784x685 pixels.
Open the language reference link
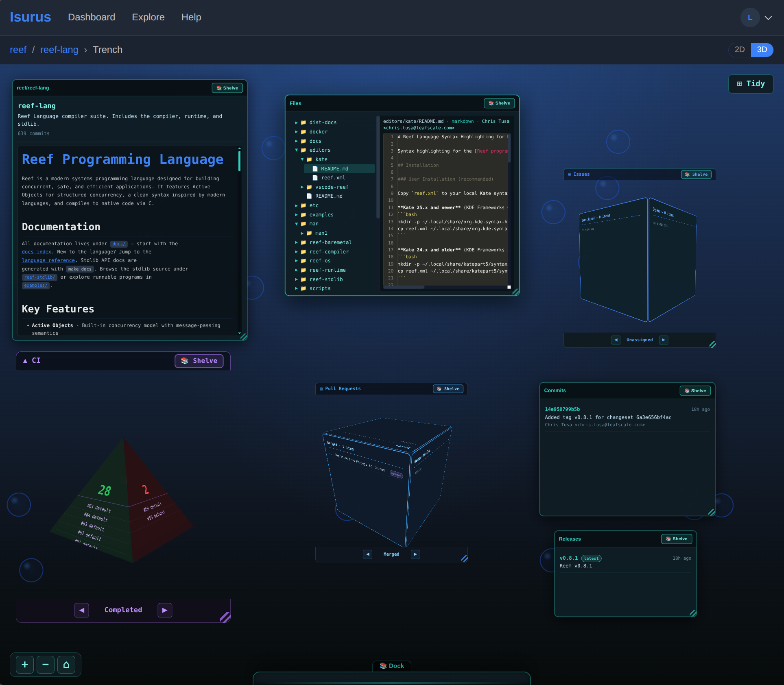[48, 261]
